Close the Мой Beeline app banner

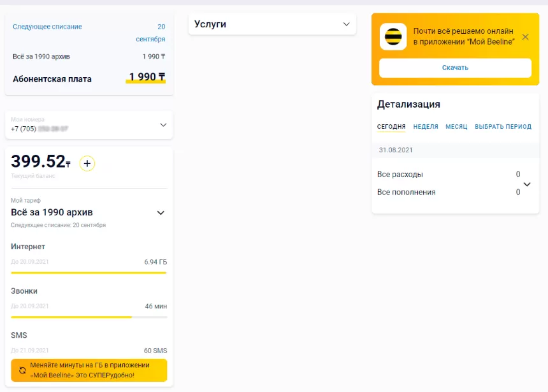tap(525, 37)
